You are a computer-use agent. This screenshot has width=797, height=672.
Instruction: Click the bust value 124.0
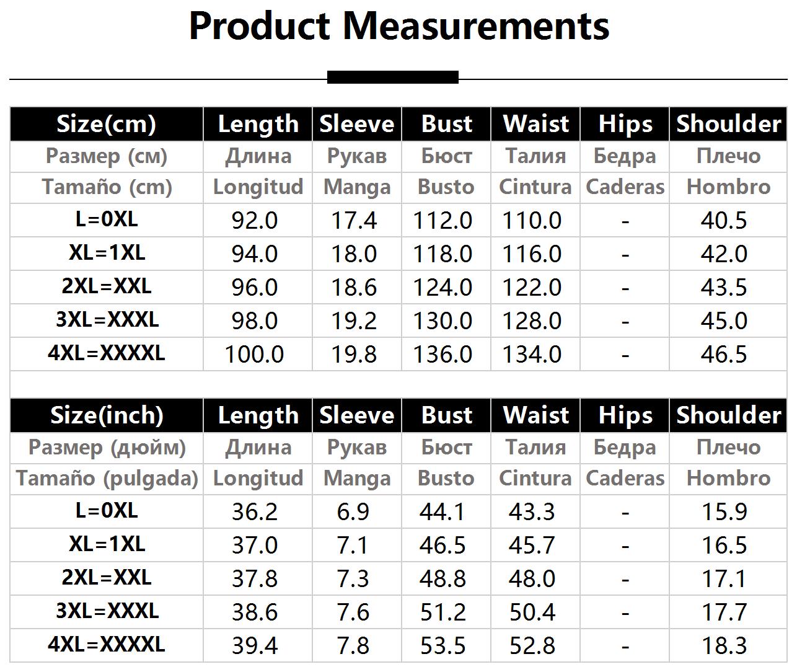pos(443,288)
